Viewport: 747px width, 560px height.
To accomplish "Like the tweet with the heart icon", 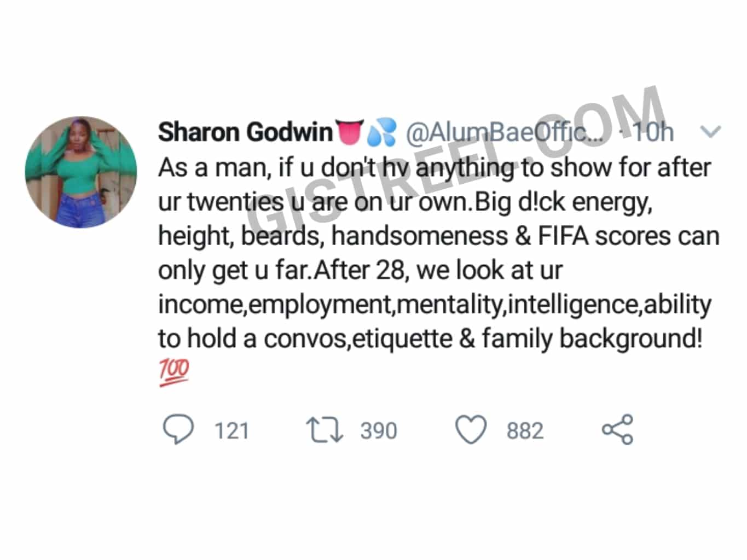I will (x=471, y=430).
